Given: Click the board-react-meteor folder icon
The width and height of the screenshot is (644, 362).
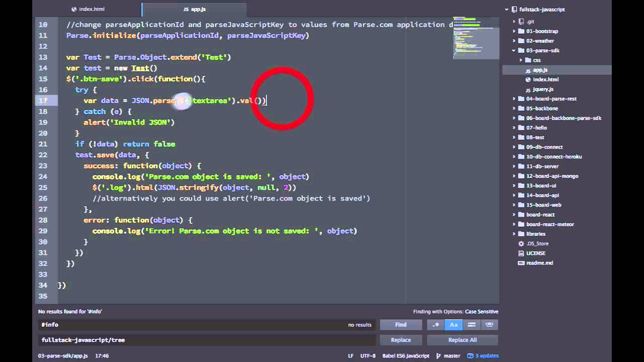Looking at the screenshot, I should pyautogui.click(x=521, y=224).
